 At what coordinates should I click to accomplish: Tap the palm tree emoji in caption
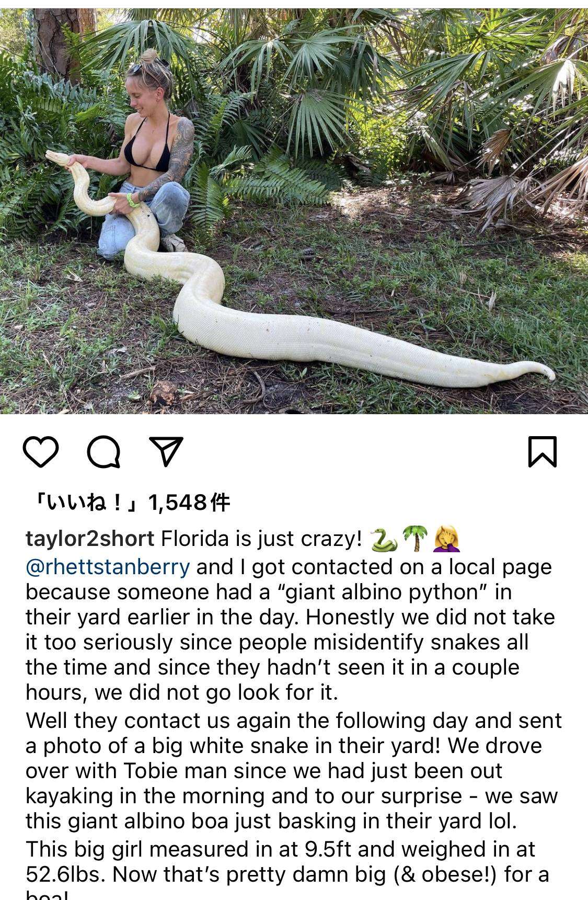[416, 539]
